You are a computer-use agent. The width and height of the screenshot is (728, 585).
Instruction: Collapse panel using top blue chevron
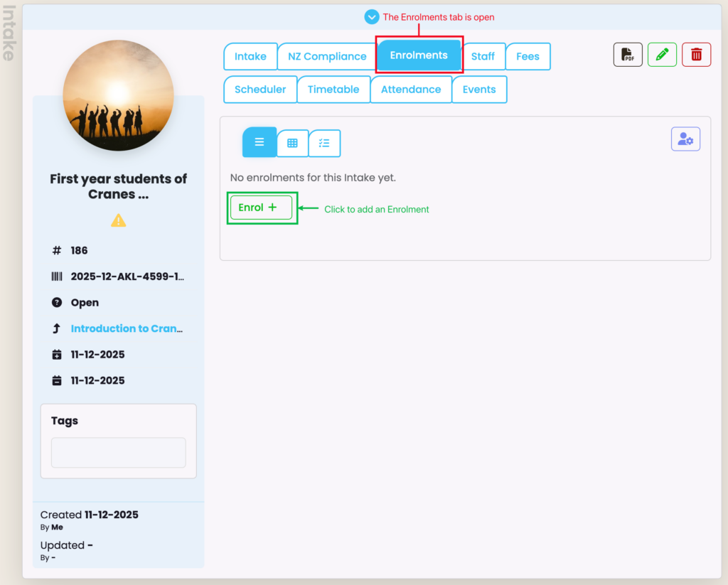coord(372,17)
